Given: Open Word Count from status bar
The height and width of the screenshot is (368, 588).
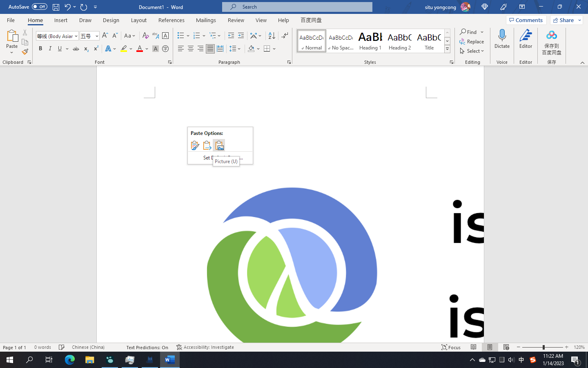Looking at the screenshot, I should tap(42, 347).
